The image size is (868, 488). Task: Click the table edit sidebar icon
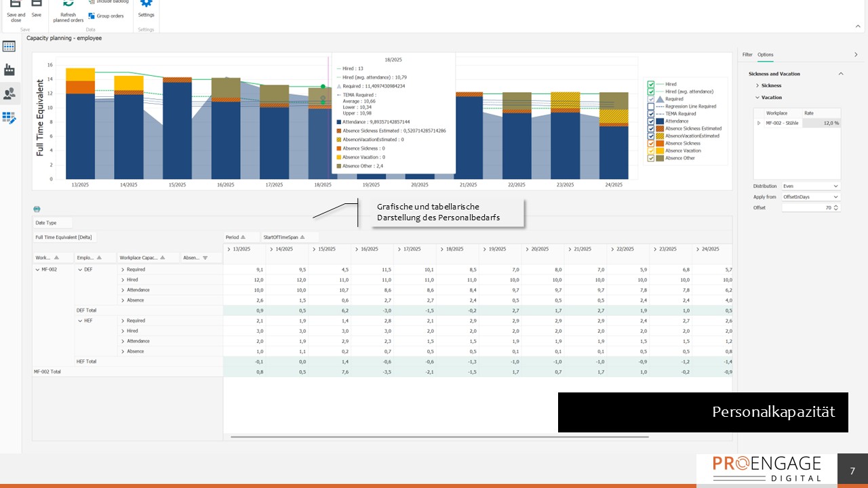click(x=9, y=118)
